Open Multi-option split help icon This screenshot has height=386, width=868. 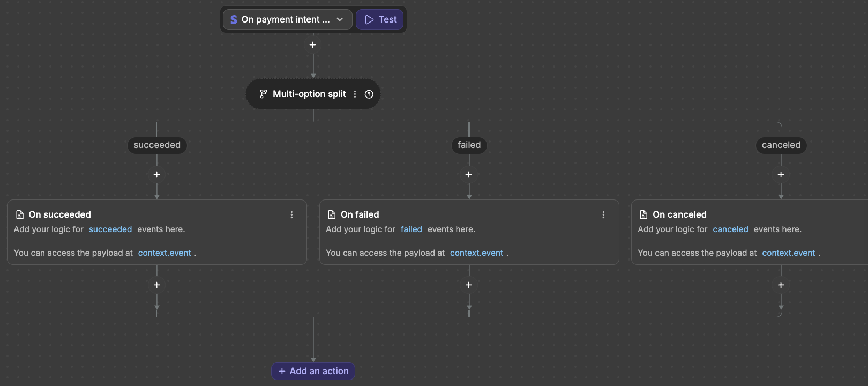click(369, 94)
